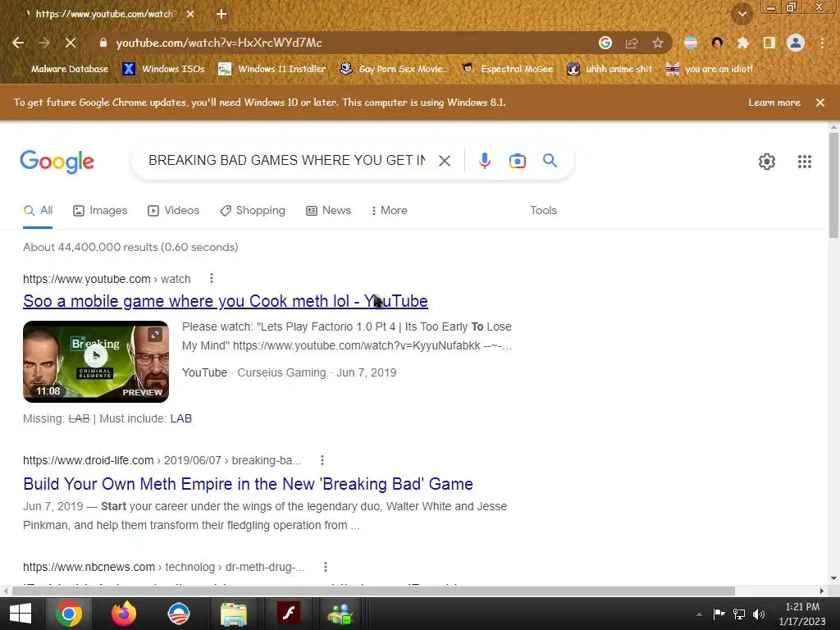Show hidden tray icons arrow

(x=699, y=614)
